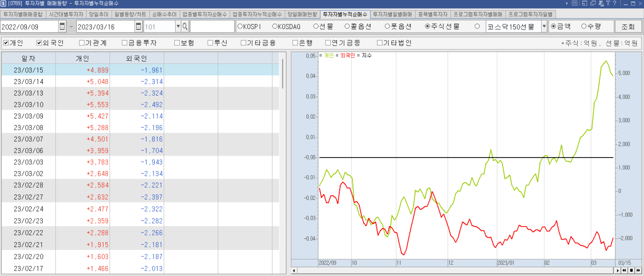This screenshot has height=276, width=644.
Task: Check the 연기금등 checkbox
Action: [x=328, y=43]
